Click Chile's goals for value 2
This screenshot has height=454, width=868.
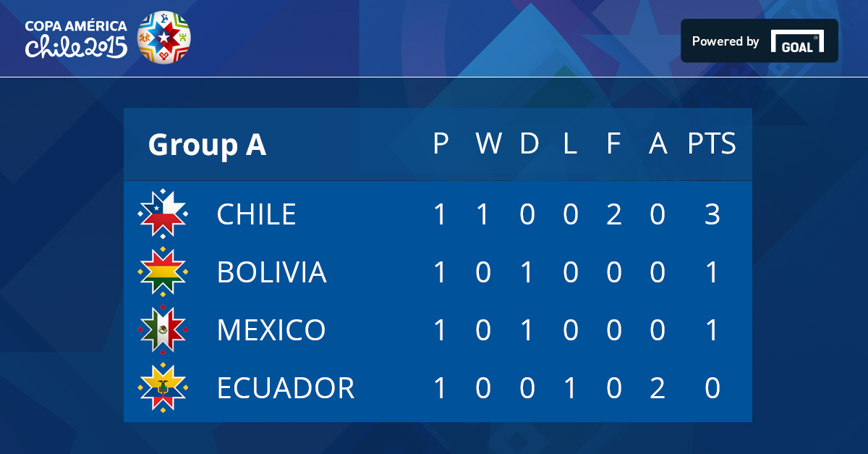pyautogui.click(x=614, y=214)
